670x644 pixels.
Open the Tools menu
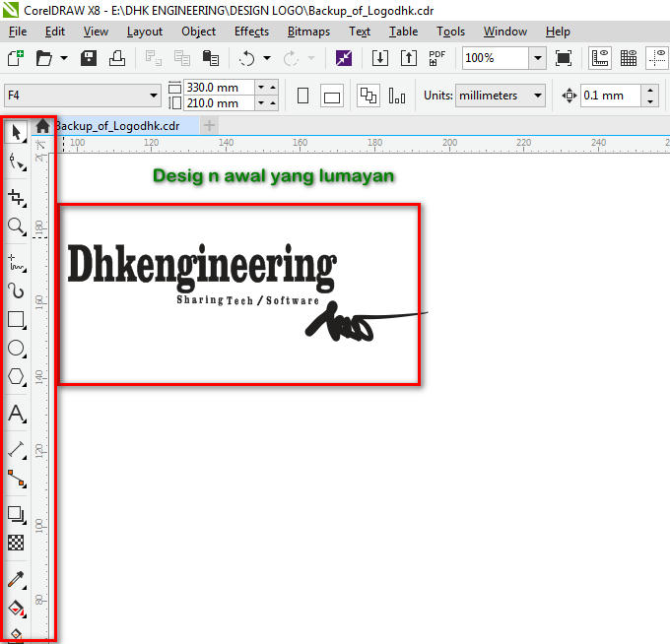450,32
